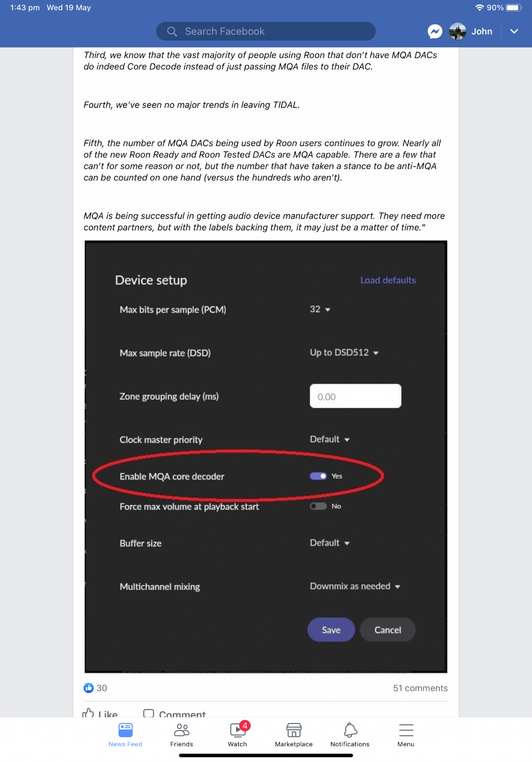Screen dimensions: 532x762
Task: Click the Zone grouping delay field
Action: pos(355,396)
